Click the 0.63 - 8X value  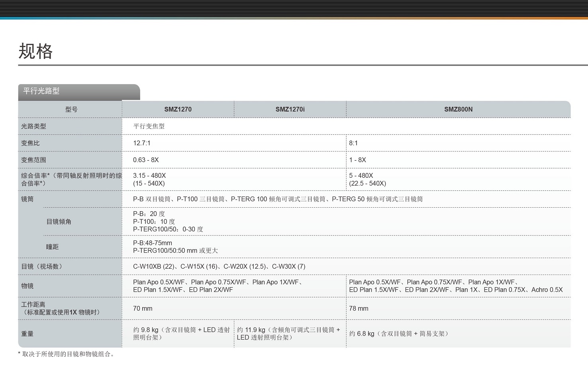tap(146, 160)
